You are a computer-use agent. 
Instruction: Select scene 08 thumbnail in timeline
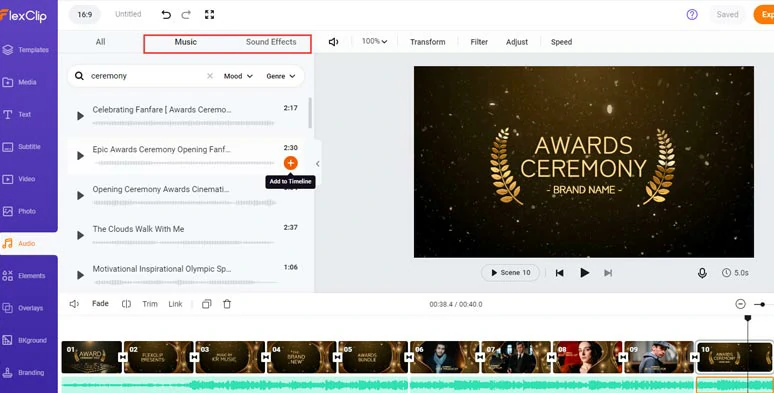pyautogui.click(x=587, y=357)
